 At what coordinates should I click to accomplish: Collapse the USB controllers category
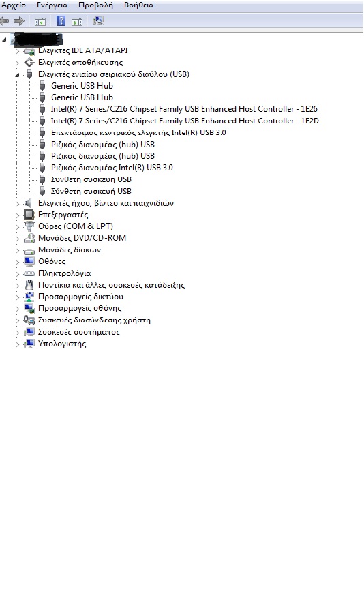click(17, 75)
